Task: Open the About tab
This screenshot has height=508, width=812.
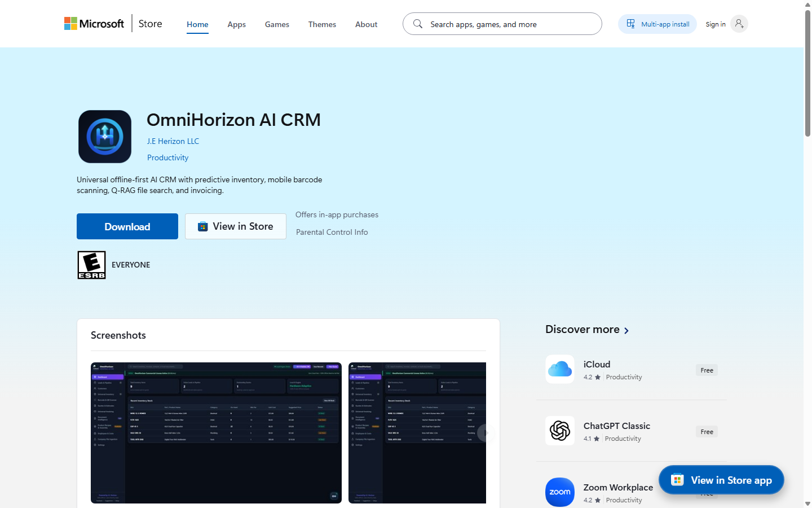Action: [x=367, y=24]
